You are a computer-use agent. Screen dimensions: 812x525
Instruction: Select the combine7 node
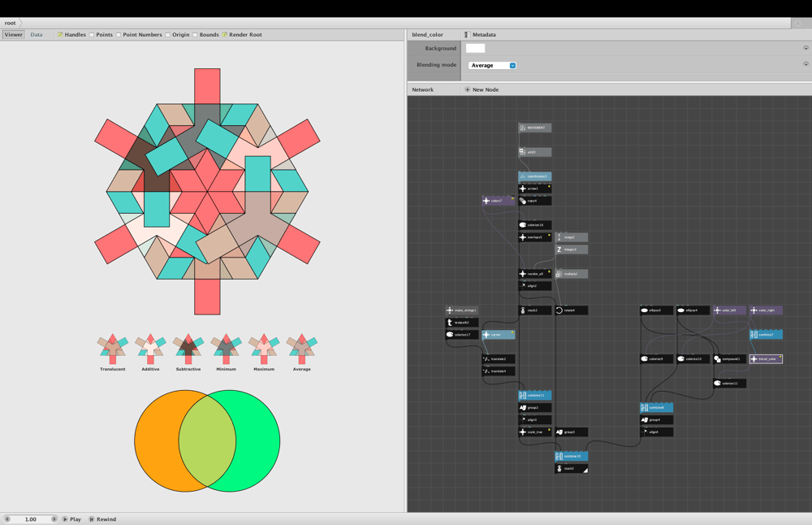766,335
